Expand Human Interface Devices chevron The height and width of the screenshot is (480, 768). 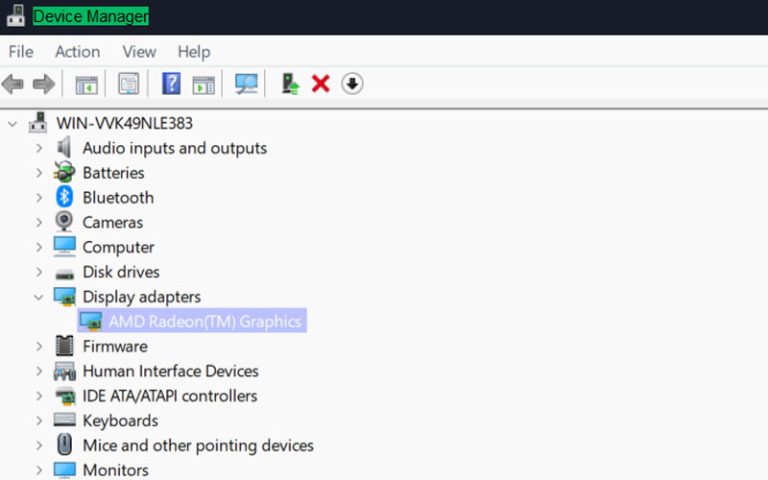click(x=39, y=371)
